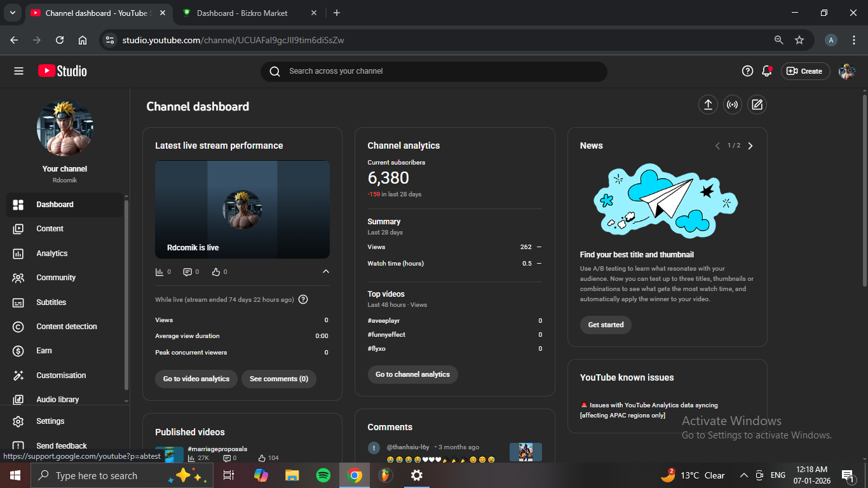The image size is (868, 488).
Task: Toggle the hamburger navigation menu
Action: 18,71
